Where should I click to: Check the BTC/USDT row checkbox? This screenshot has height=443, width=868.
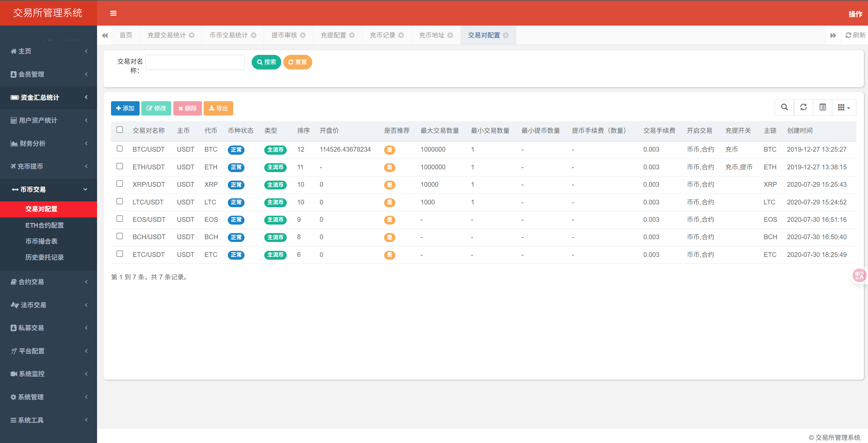click(x=120, y=149)
